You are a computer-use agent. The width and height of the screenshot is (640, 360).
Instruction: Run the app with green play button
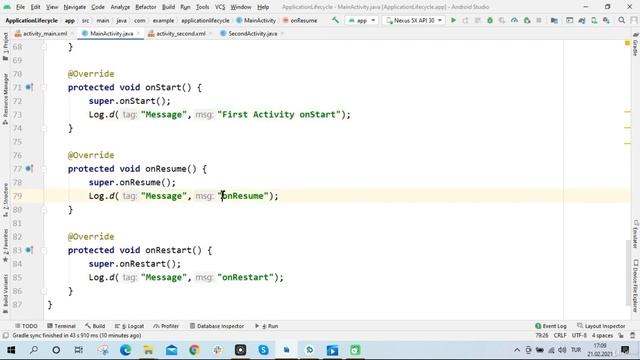453,20
